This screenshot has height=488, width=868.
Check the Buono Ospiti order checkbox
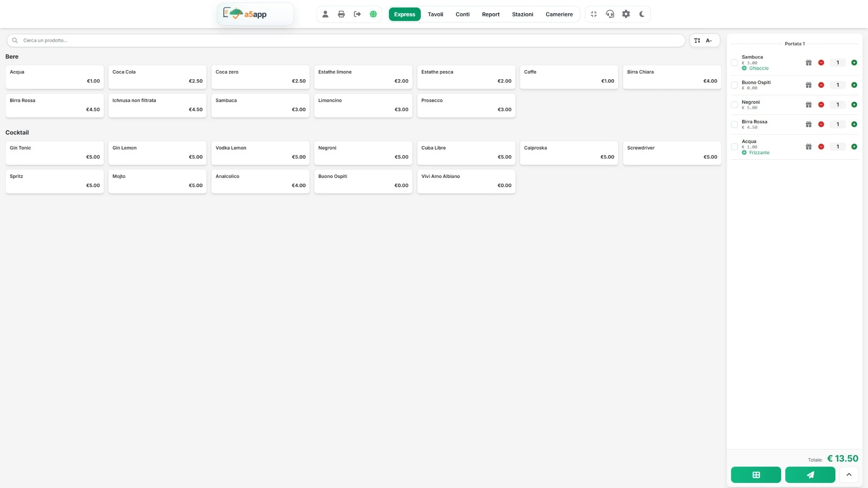coord(734,85)
